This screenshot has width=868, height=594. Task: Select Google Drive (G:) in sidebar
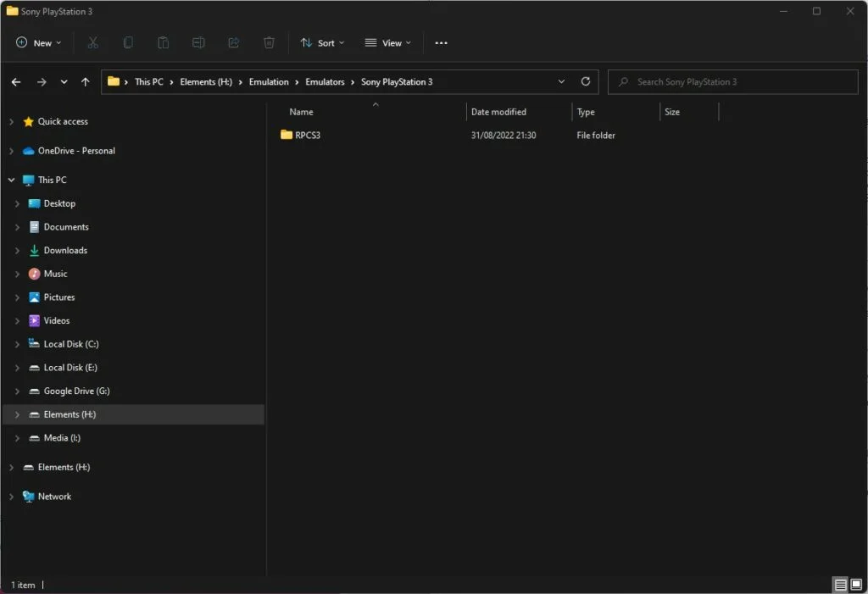[76, 391]
